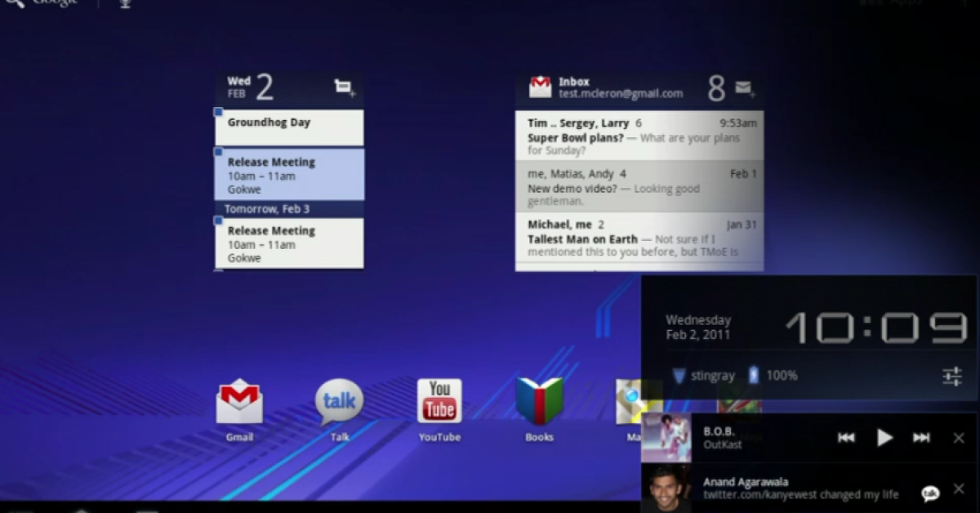The height and width of the screenshot is (513, 980).
Task: Click the Google search magnifier icon
Action: pos(15,3)
